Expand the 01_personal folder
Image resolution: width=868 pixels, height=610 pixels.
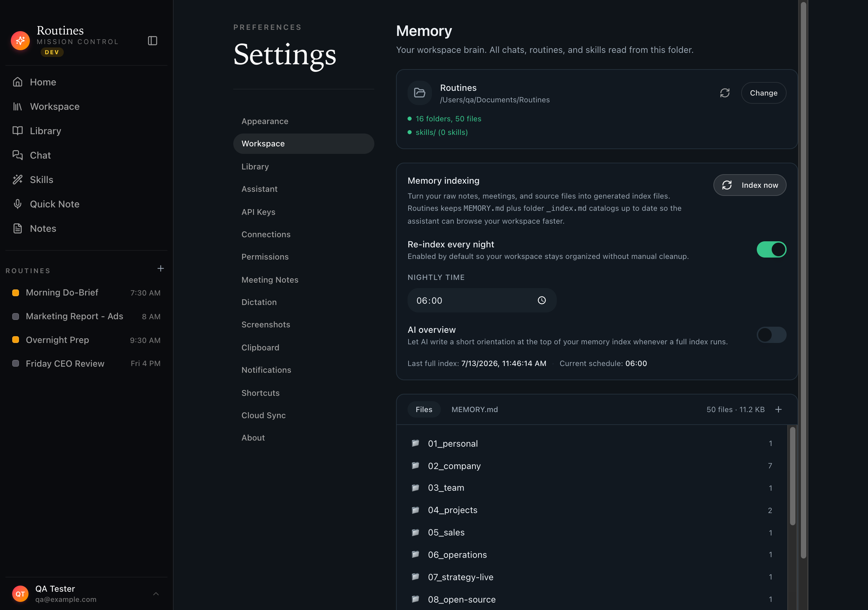[592, 443]
